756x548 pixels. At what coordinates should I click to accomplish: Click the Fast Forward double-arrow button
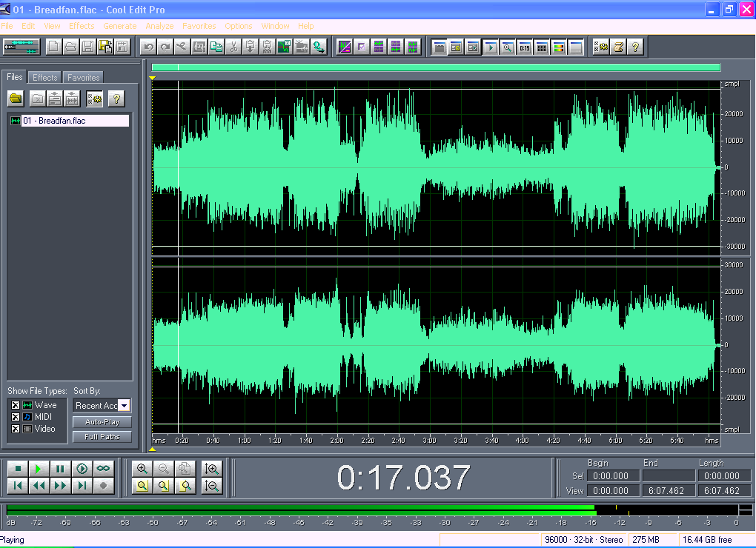pyautogui.click(x=60, y=485)
